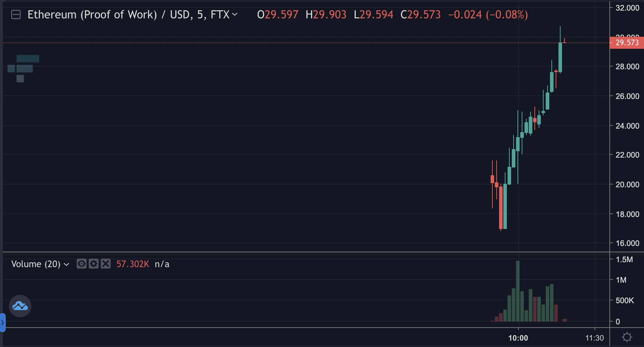The height and width of the screenshot is (347, 644).
Task: Expand the blue left-edge side panel arrow
Action: point(2,322)
